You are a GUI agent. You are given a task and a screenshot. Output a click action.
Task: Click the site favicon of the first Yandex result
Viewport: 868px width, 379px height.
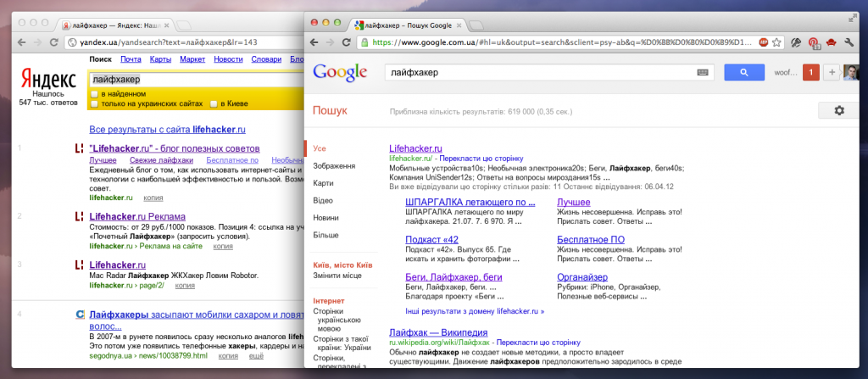click(79, 148)
